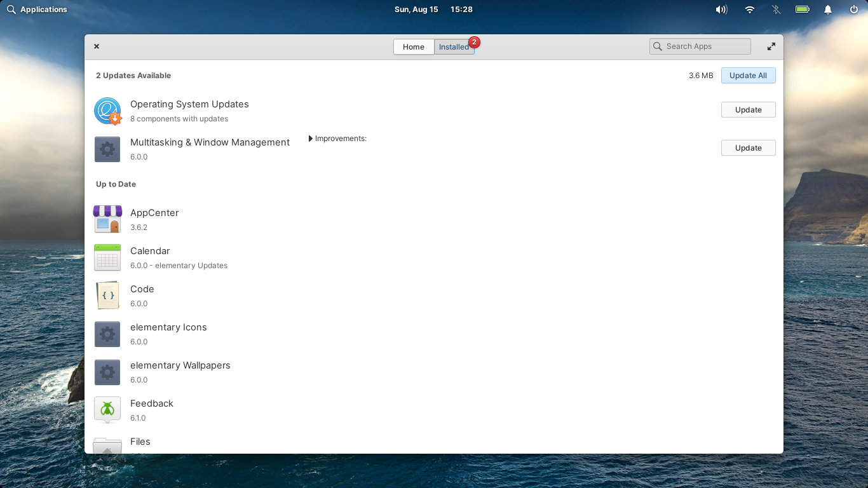The height and width of the screenshot is (488, 868).
Task: Select the Code list entry name
Action: coord(142,289)
